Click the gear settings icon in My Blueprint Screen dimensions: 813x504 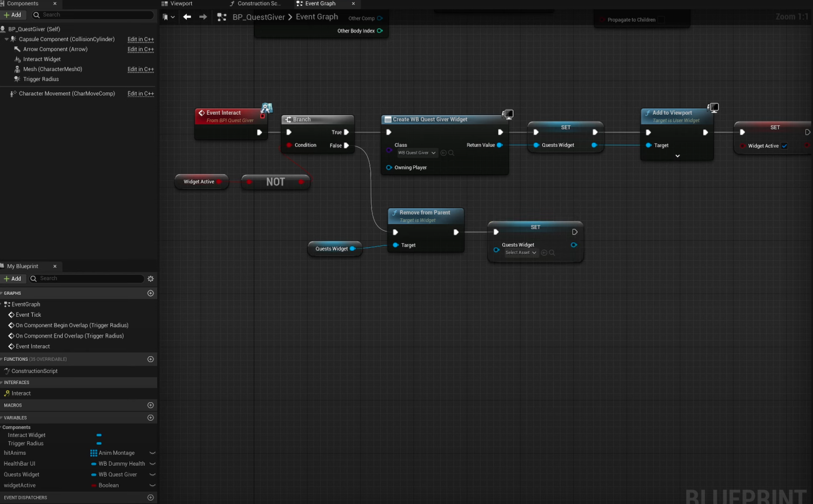pyautogui.click(x=151, y=279)
